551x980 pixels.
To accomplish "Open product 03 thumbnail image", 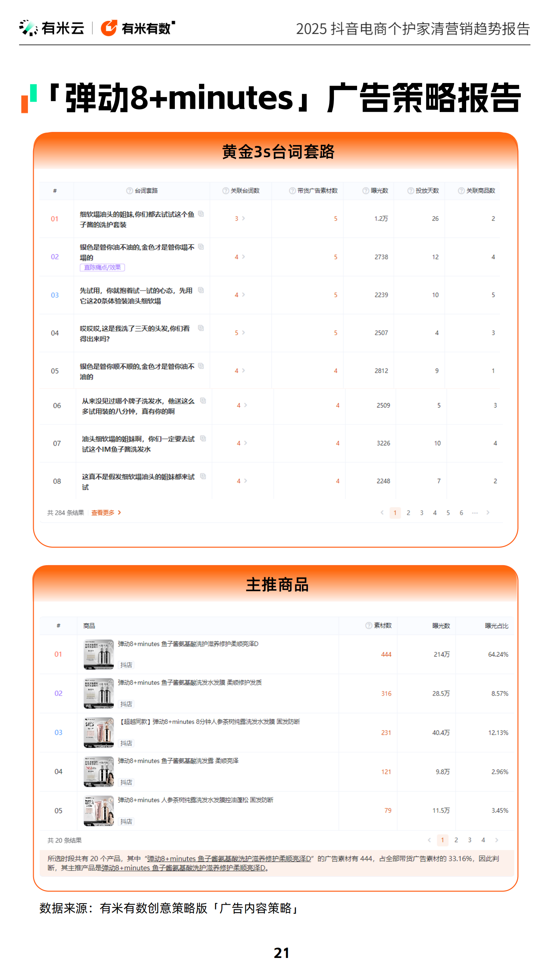I will [98, 733].
